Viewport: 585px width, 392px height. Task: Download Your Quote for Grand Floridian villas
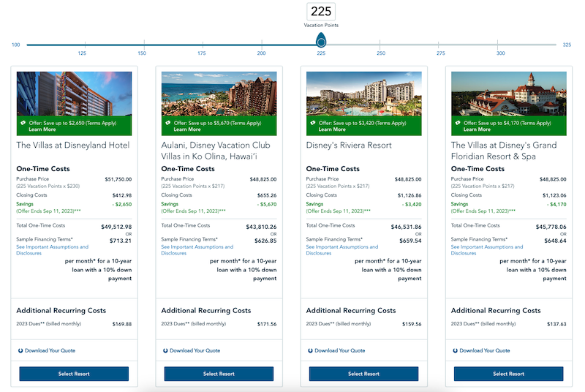click(x=485, y=350)
